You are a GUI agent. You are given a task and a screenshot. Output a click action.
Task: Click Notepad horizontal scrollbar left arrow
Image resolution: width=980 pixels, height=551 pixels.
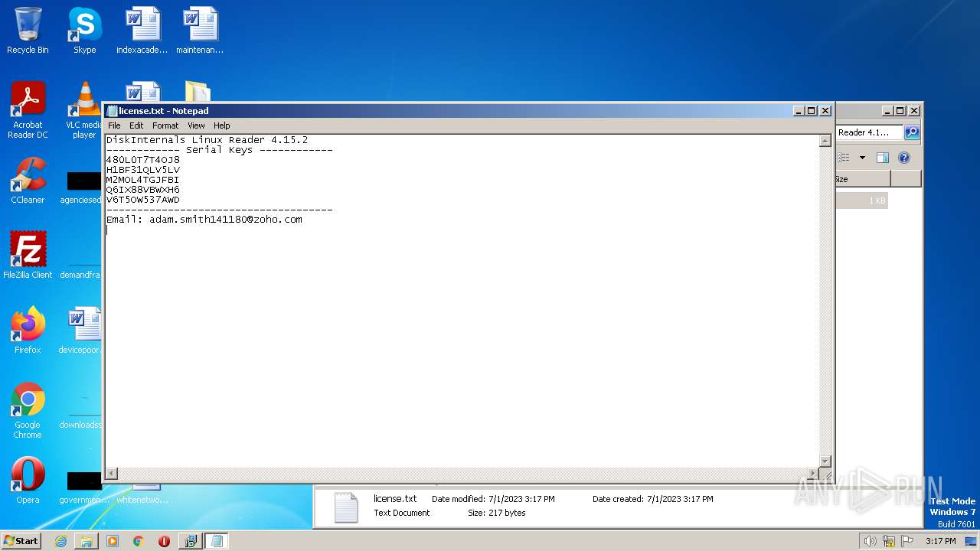click(111, 474)
